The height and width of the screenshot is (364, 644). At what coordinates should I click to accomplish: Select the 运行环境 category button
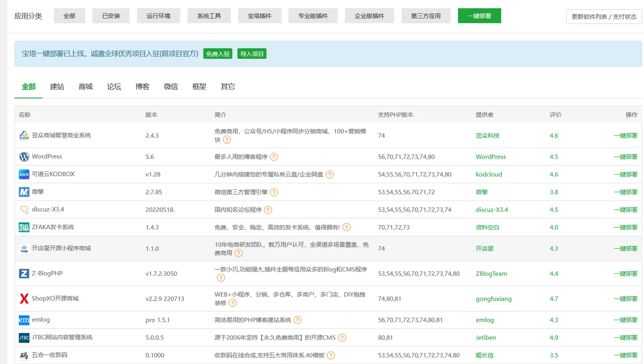point(159,16)
